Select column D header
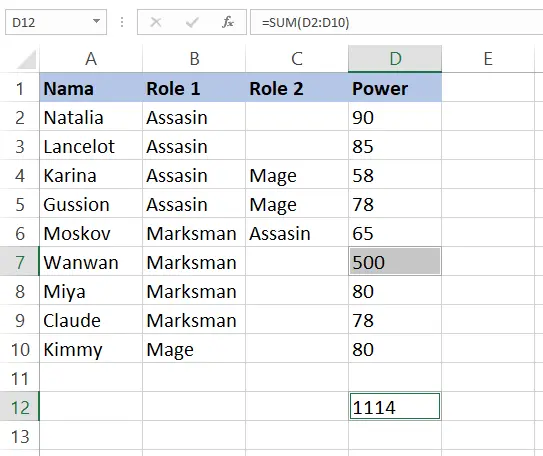 click(x=395, y=59)
